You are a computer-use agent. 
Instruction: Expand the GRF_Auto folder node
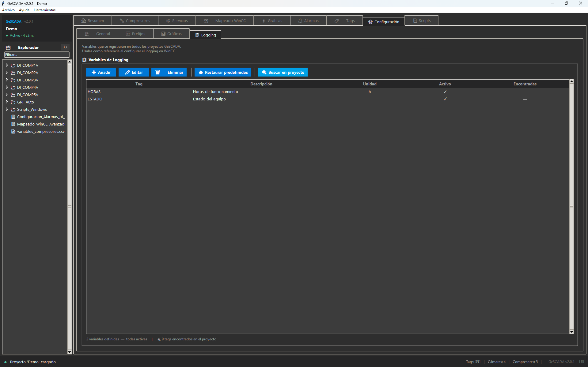(7, 102)
